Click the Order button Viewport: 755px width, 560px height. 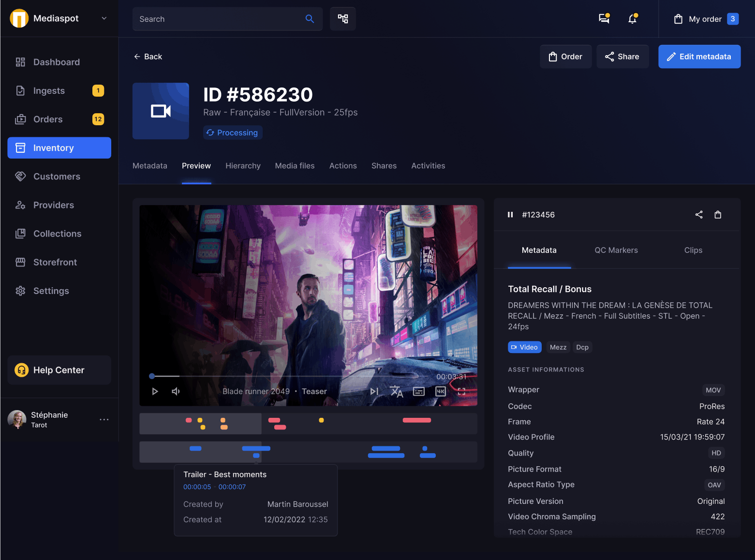coord(565,57)
